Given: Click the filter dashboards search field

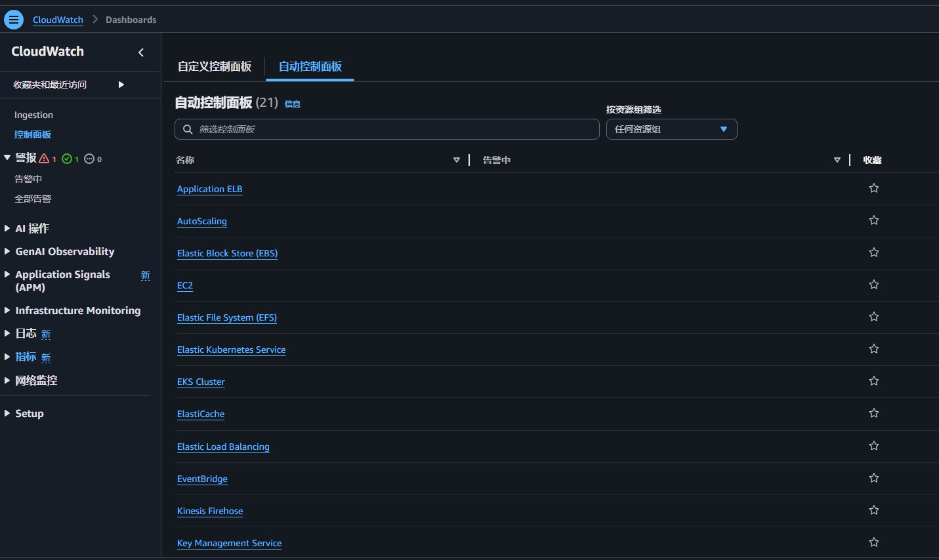Looking at the screenshot, I should click(x=394, y=129).
